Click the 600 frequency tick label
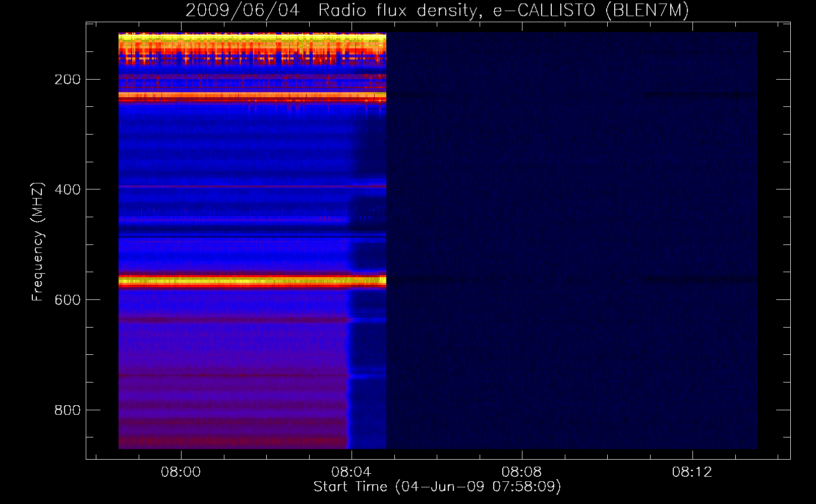Image resolution: width=816 pixels, height=504 pixels. [x=67, y=300]
